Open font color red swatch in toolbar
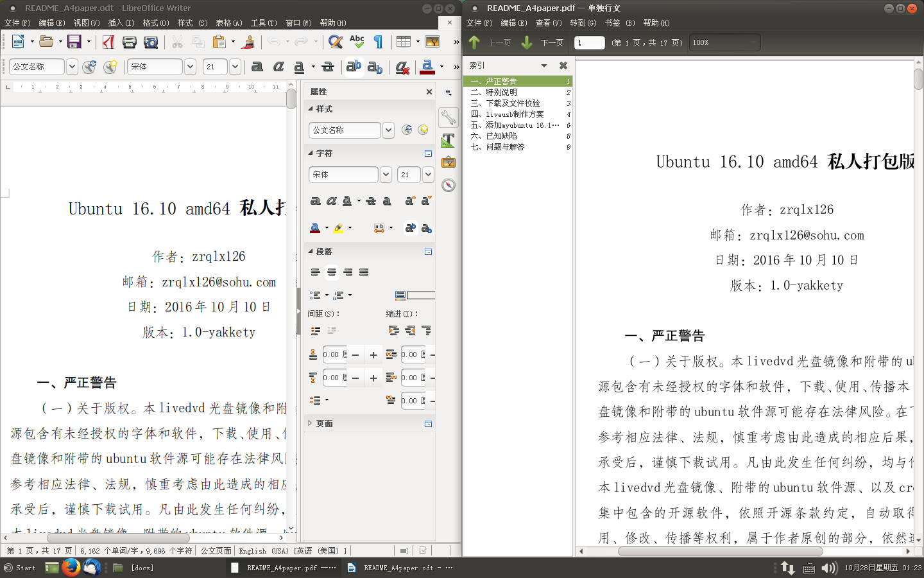Image resolution: width=924 pixels, height=578 pixels. point(427,66)
